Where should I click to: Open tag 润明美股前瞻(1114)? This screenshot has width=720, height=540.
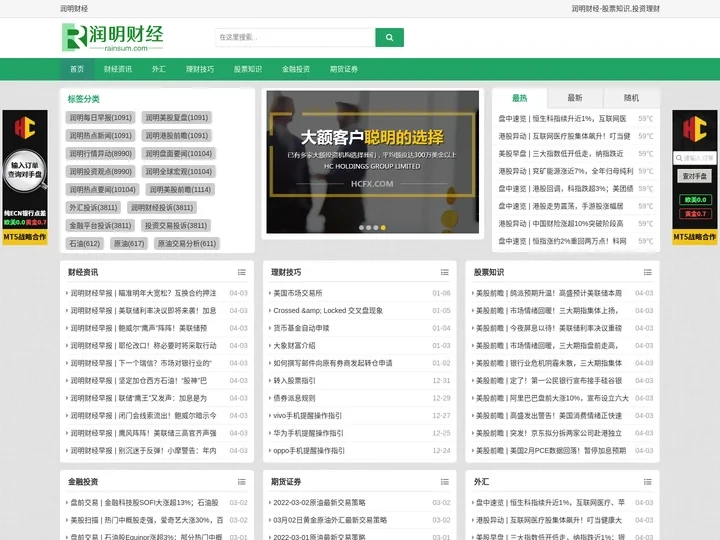coord(180,190)
